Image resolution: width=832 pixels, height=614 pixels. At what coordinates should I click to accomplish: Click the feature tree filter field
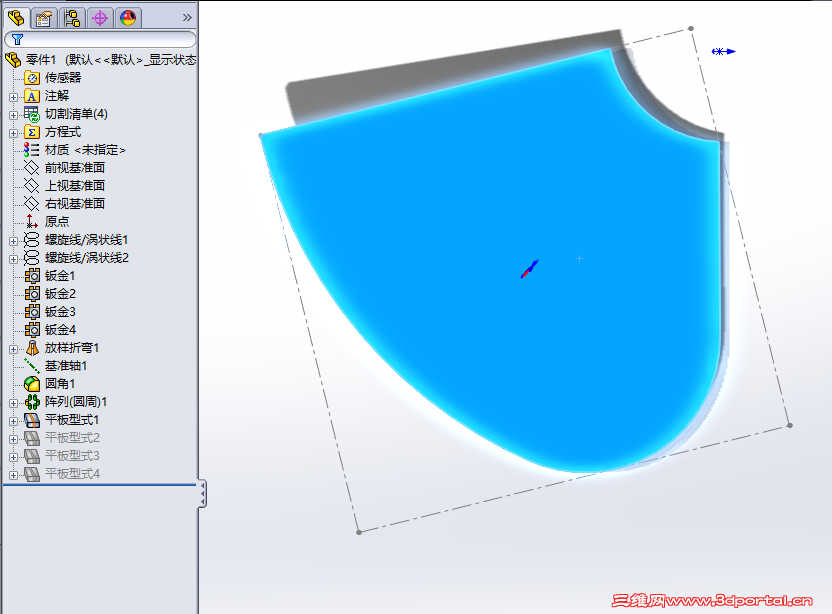pos(100,39)
